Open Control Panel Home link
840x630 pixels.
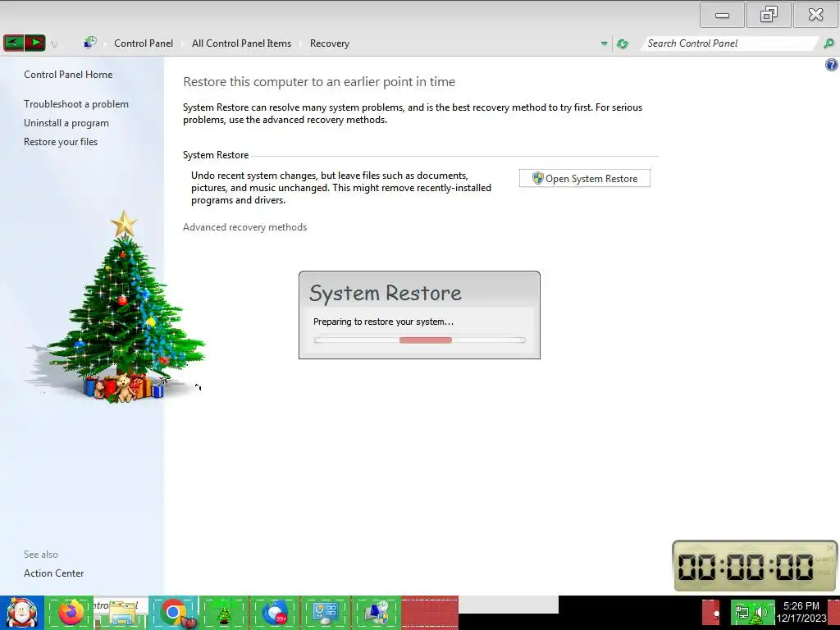coord(68,75)
